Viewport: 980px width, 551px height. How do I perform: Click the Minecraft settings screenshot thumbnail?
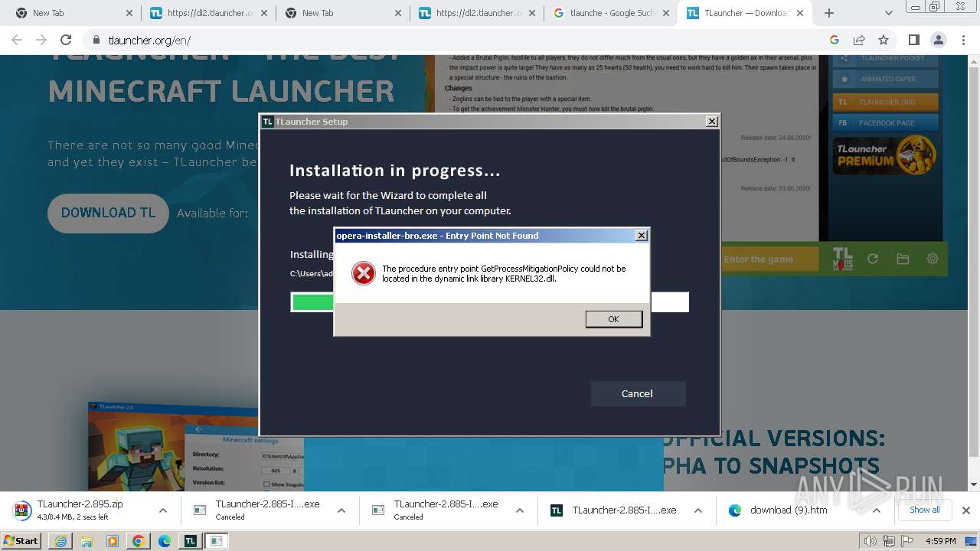(196, 446)
